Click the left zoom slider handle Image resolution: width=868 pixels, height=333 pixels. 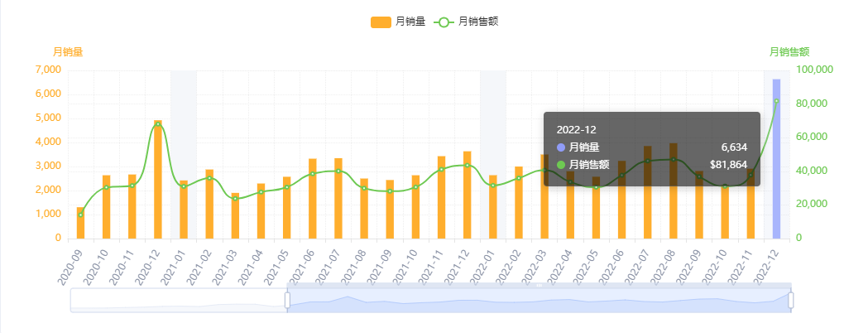287,301
